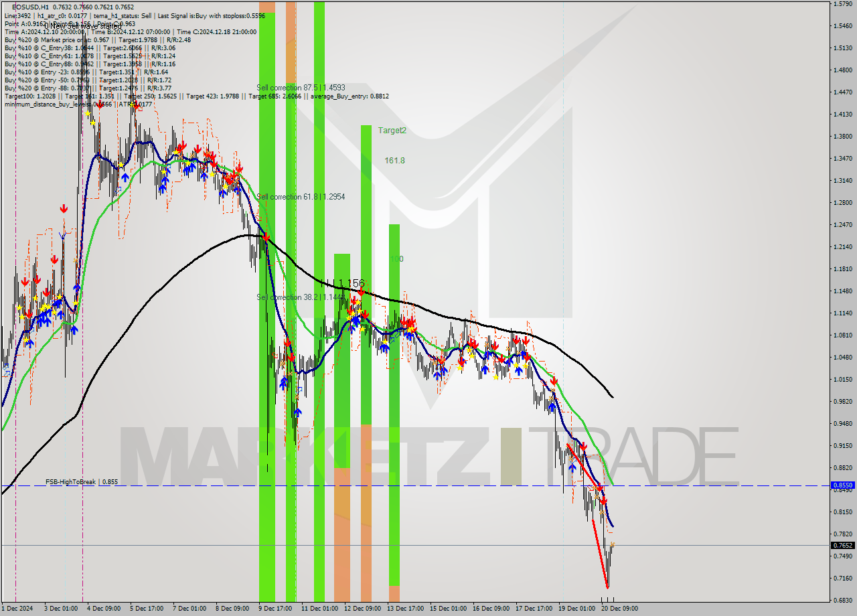Select the 'Buy %20 @ Entry -88' line
This screenshot has height=616, width=857.
tap(88, 88)
